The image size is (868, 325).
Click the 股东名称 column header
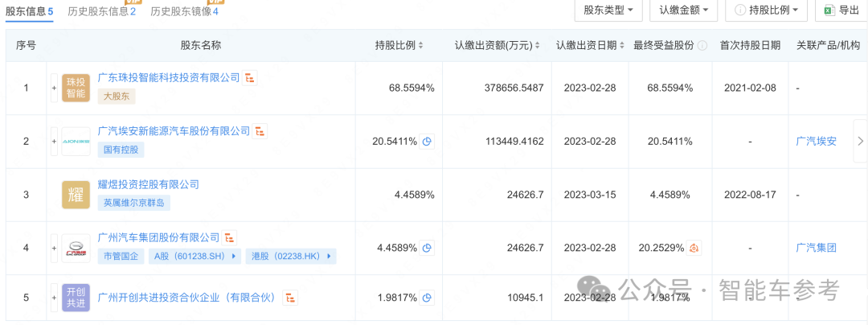(x=200, y=45)
